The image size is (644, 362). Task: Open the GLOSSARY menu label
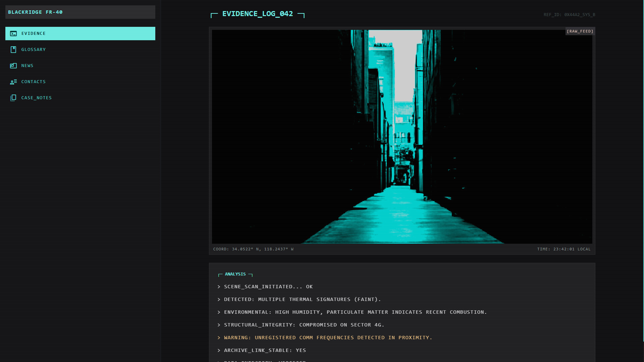(34, 50)
